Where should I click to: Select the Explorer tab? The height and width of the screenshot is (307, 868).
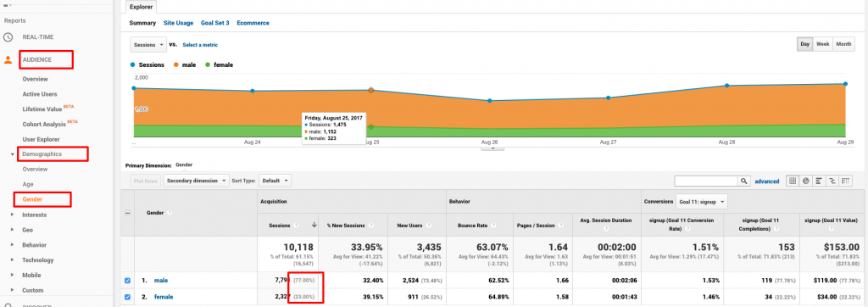tap(142, 7)
